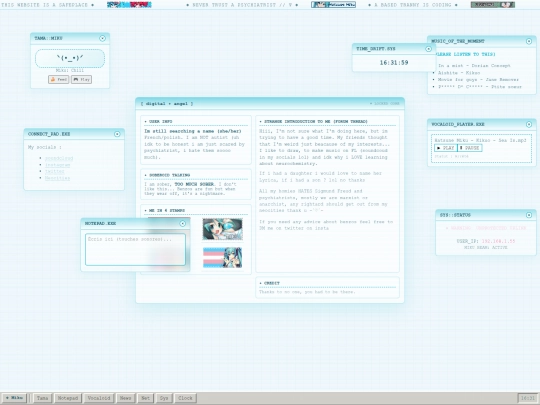Close the NOTEPAD.EXE window
540x405 pixels.
point(183,224)
